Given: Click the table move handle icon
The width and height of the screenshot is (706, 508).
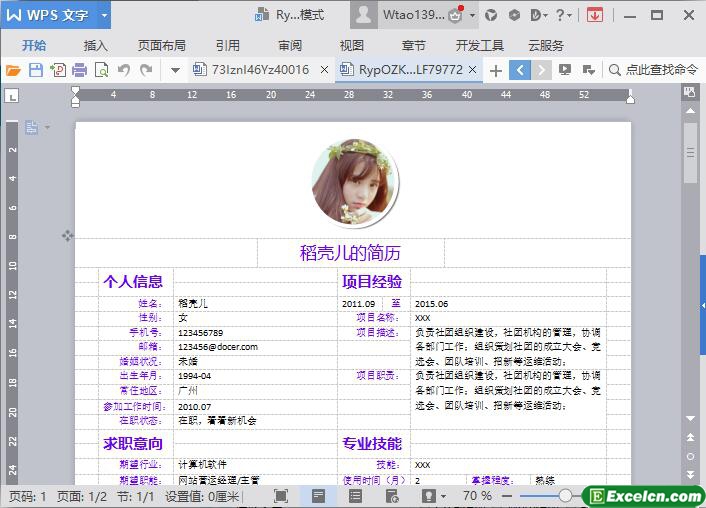Looking at the screenshot, I should 68,235.
